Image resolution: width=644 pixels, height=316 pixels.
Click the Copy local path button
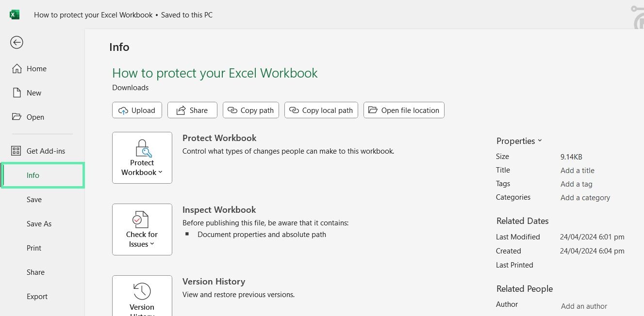[x=321, y=110]
